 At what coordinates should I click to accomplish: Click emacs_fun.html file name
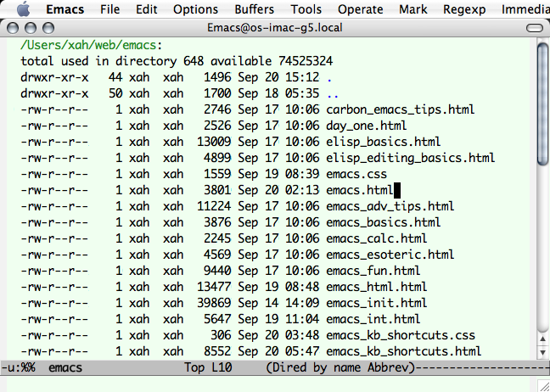373,271
